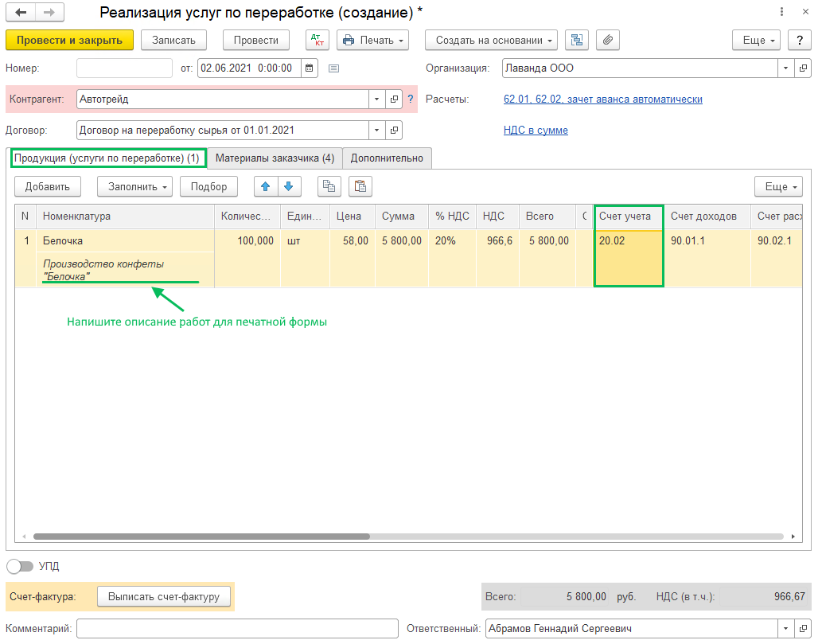822x644 pixels.
Task: Click the Провести button
Action: click(x=255, y=40)
